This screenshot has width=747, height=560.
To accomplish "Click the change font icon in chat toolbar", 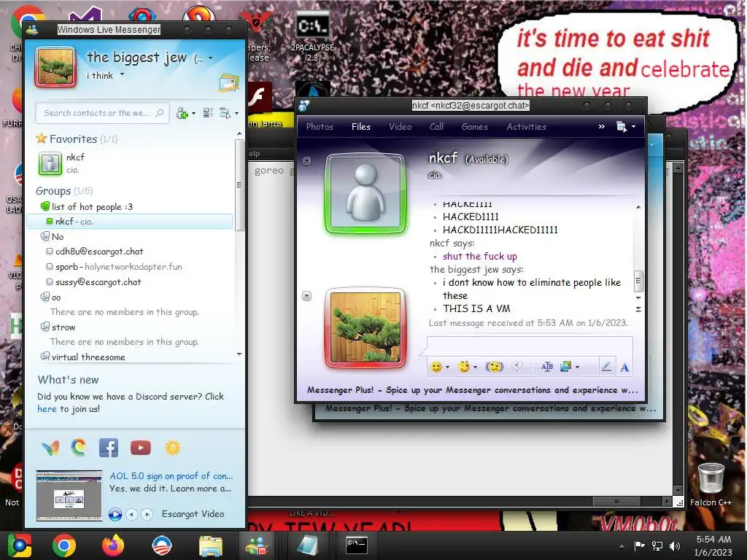I will tap(547, 367).
